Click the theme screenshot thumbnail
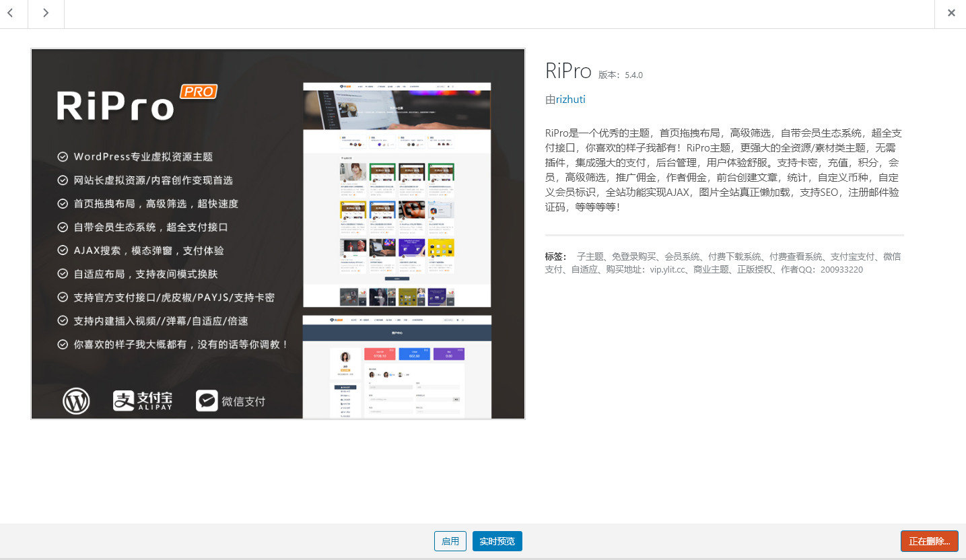The image size is (966, 560). pos(277,233)
